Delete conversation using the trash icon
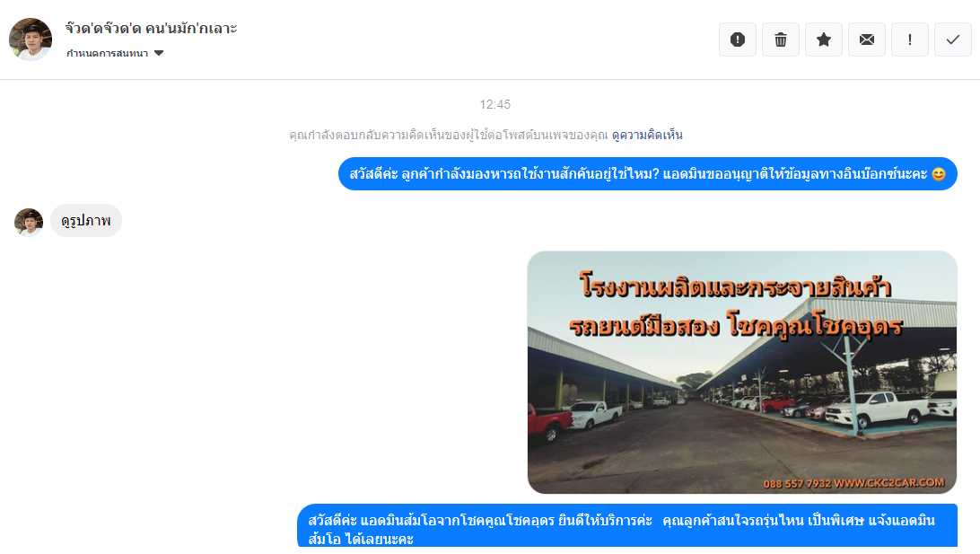The height and width of the screenshot is (554, 980). pos(781,40)
